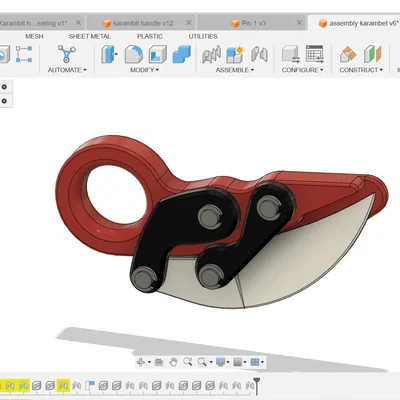Open the Grid and Snaps dropdown arrow
Screen dimensions: 400x400
pos(245,362)
